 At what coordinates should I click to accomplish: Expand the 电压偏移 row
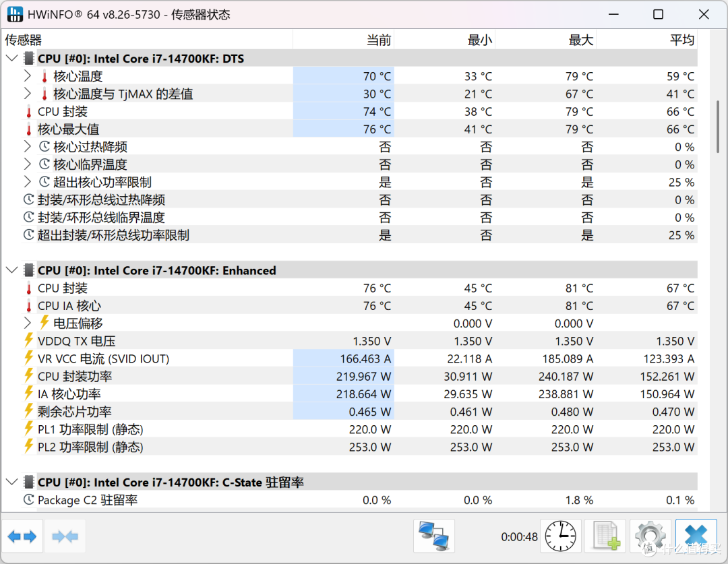[x=28, y=323]
